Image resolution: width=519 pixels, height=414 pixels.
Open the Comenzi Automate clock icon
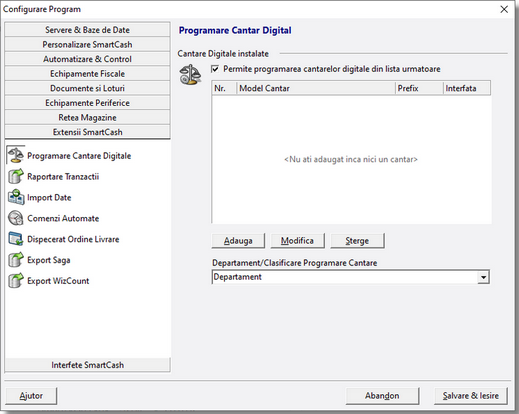click(x=16, y=218)
